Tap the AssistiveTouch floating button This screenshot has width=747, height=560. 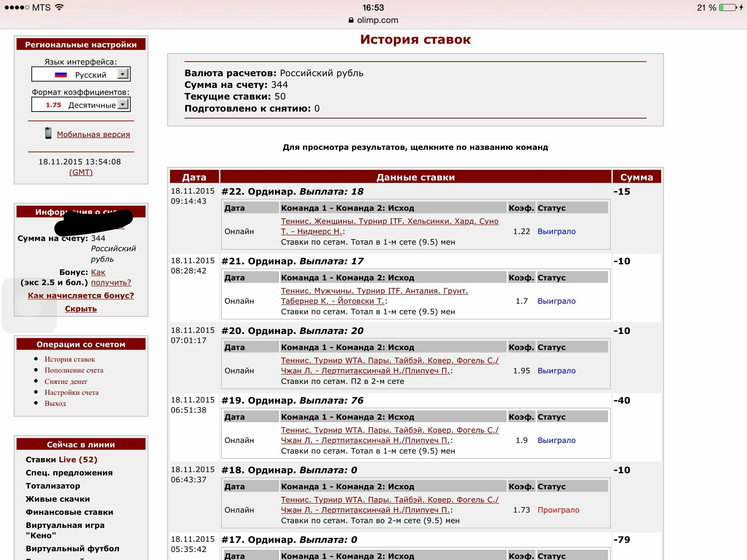point(29,306)
